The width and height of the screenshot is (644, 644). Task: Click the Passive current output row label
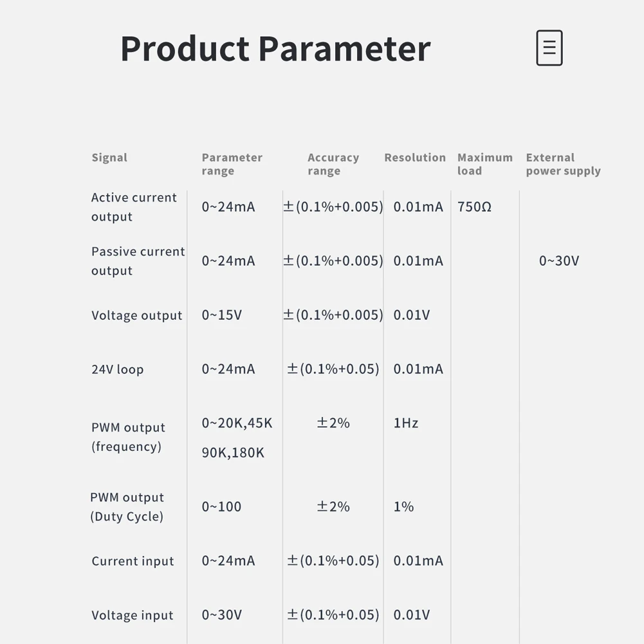tap(138, 261)
